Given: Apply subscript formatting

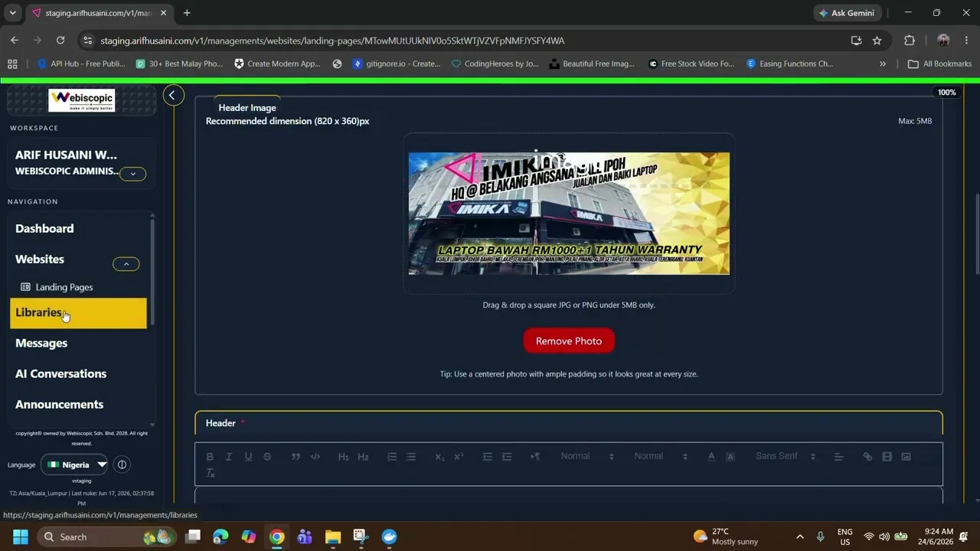Looking at the screenshot, I should click(439, 457).
